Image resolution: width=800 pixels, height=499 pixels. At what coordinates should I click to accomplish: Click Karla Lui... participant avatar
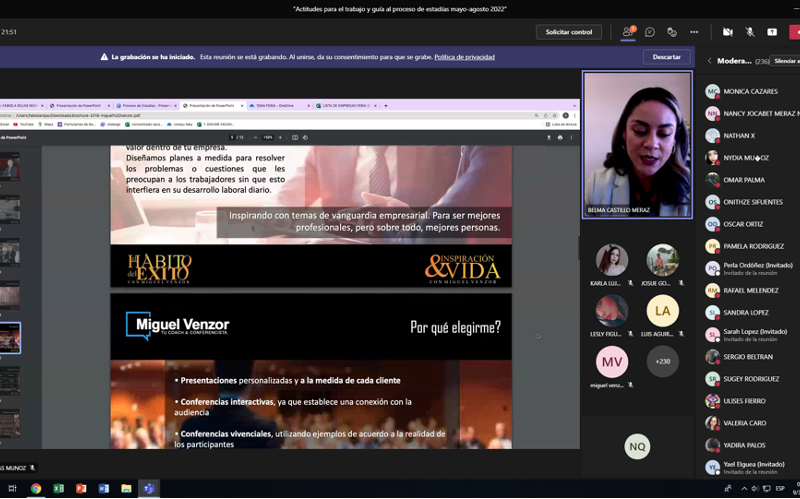point(612,260)
